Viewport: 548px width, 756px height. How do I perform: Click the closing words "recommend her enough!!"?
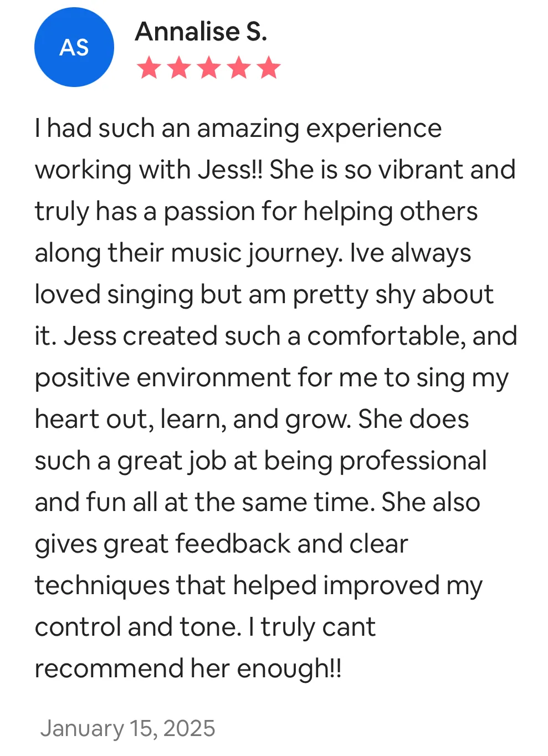click(188, 669)
